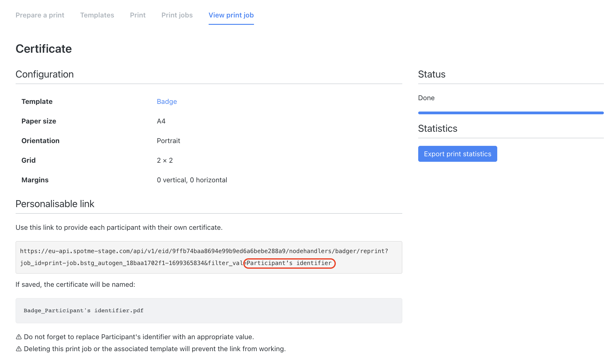Click the Status section heading
Image resolution: width=606 pixels, height=364 pixels.
[431, 74]
